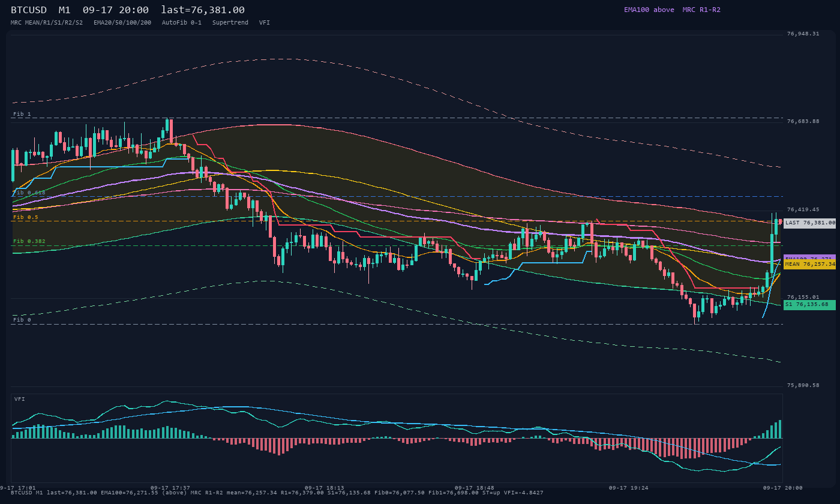Viewport: 840px width, 504px height.
Task: Click the purple 'EMA100 above' header label
Action: coord(649,10)
